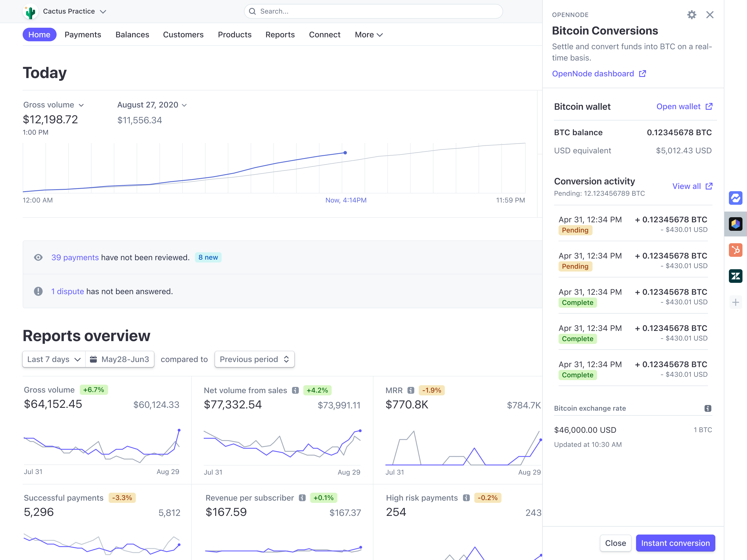Open the Previous period comparison selector
The image size is (747, 560).
point(254,359)
